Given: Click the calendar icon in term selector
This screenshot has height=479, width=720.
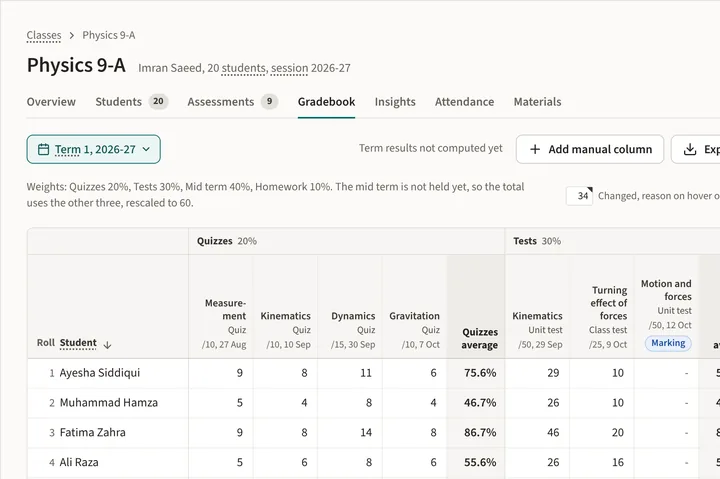Looking at the screenshot, I should pos(43,149).
